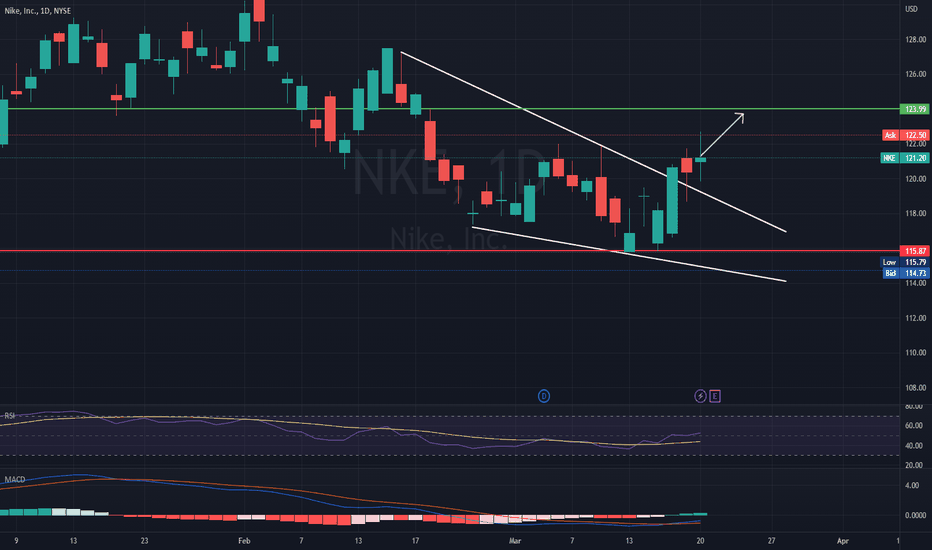Viewport: 932px width, 550px height.
Task: Select the lower white wedge trendline
Action: tap(629, 254)
